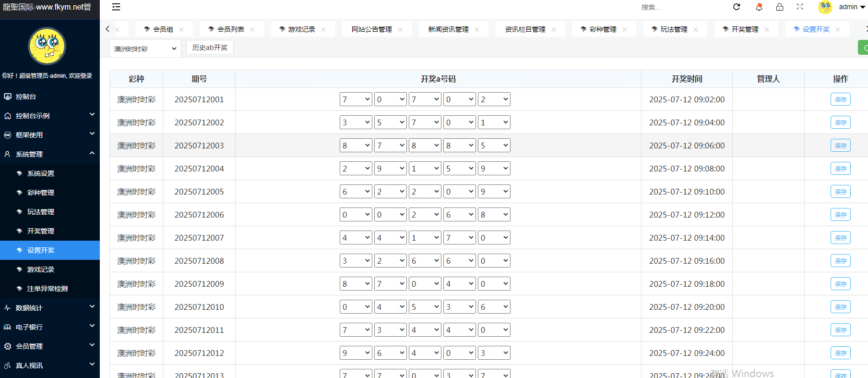Close the 游戏记录 tab
This screenshot has height=378, width=868.
tap(323, 30)
